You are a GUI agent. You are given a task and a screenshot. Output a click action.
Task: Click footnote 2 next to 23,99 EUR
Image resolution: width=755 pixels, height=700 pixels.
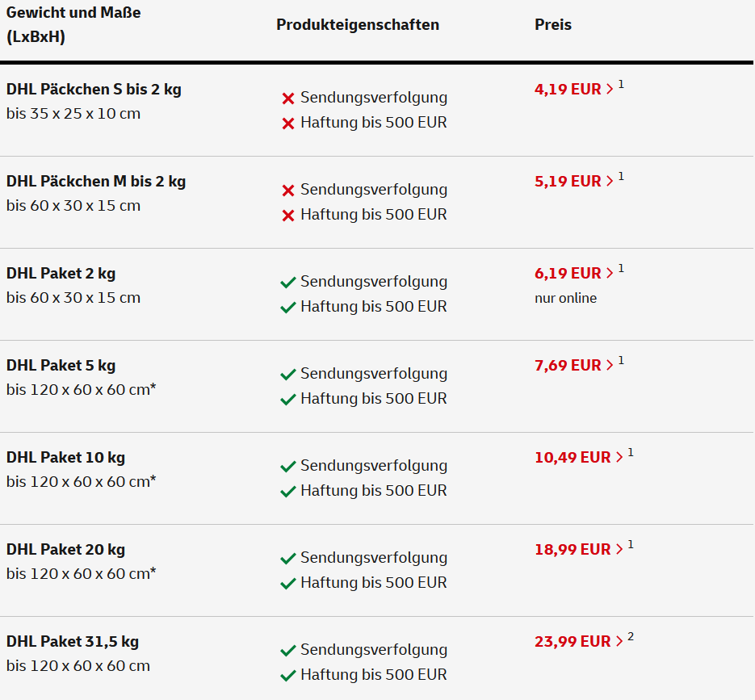tap(631, 637)
